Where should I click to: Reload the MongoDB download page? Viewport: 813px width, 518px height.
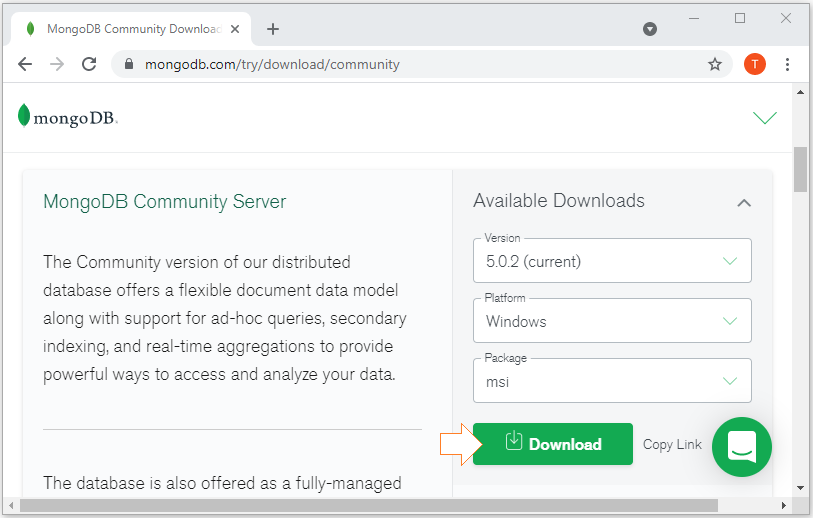[x=89, y=64]
